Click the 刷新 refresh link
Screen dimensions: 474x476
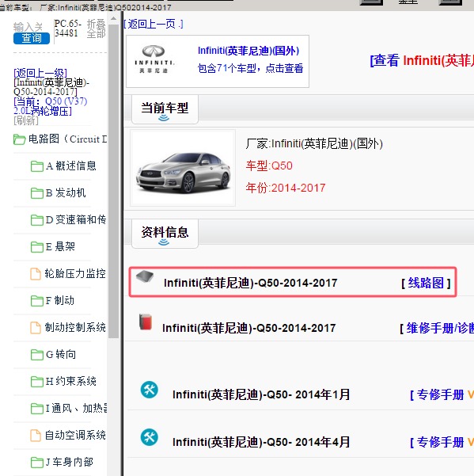(26, 120)
